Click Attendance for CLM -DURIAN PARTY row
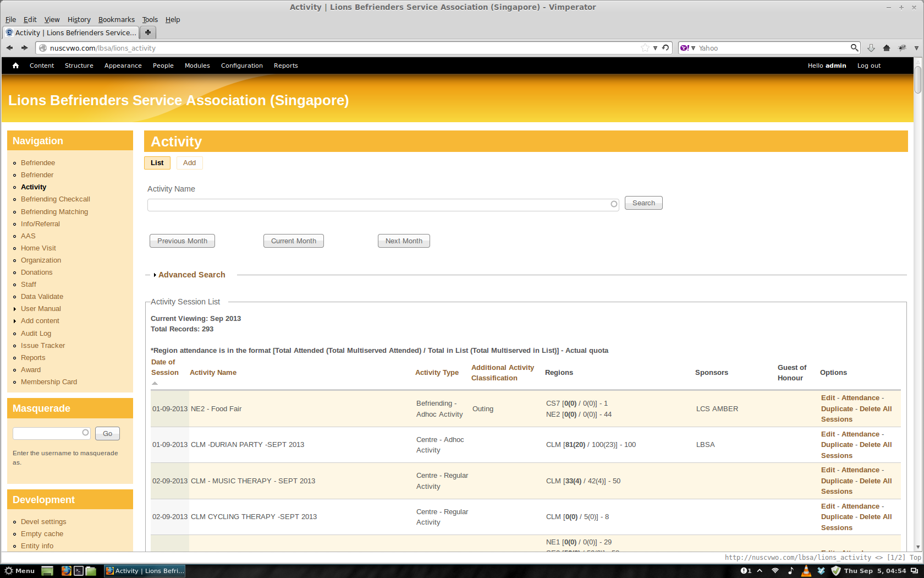Screen dimensions: 924x578 coord(860,434)
